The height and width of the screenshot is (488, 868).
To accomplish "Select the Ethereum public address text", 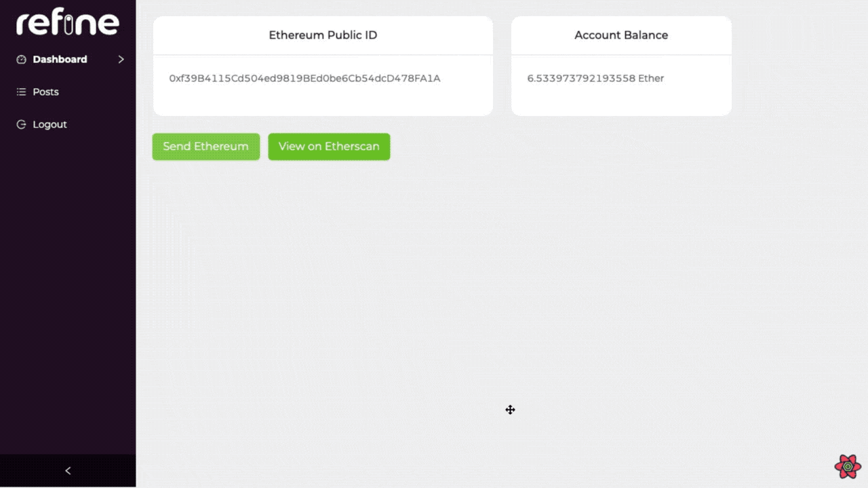I will [x=304, y=78].
